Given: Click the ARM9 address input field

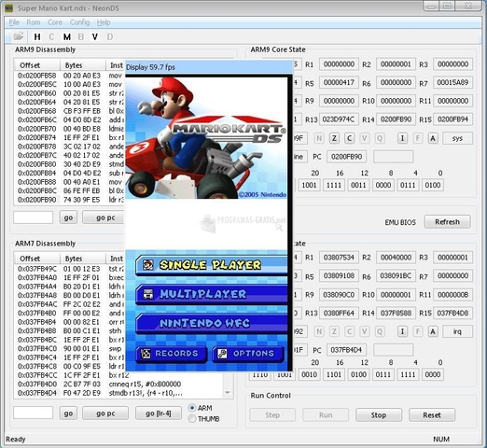Looking at the screenshot, I should coord(34,217).
